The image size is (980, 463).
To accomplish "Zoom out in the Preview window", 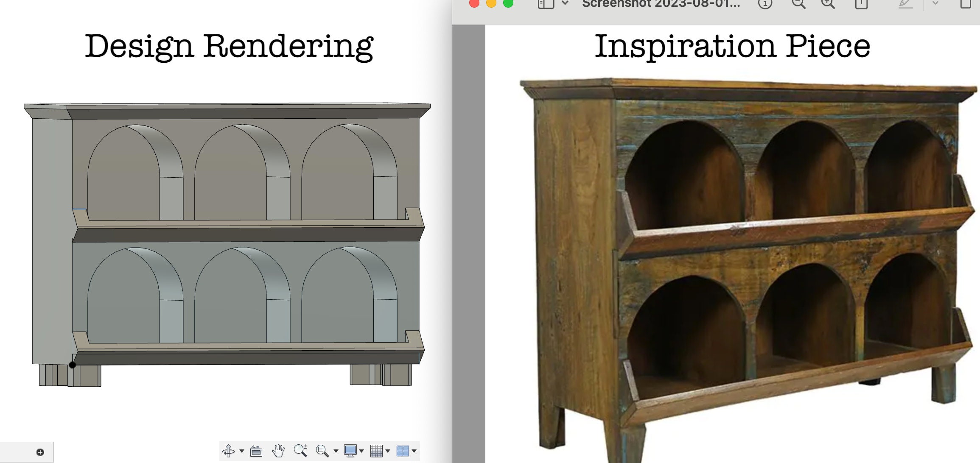I will [798, 4].
